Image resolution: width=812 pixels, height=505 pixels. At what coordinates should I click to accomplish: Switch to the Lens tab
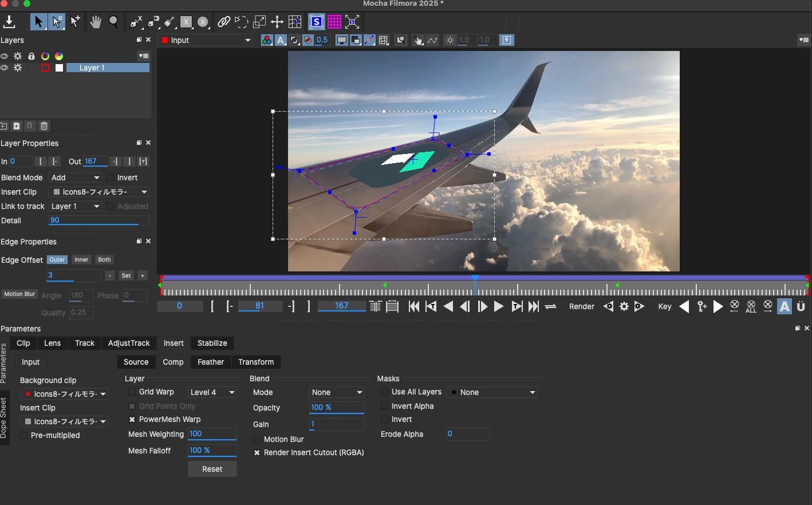point(52,343)
